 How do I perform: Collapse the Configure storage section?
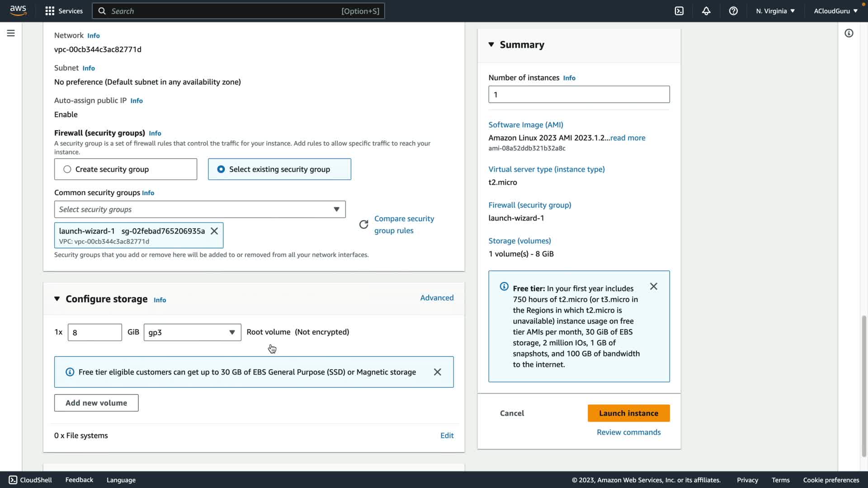[x=57, y=299]
